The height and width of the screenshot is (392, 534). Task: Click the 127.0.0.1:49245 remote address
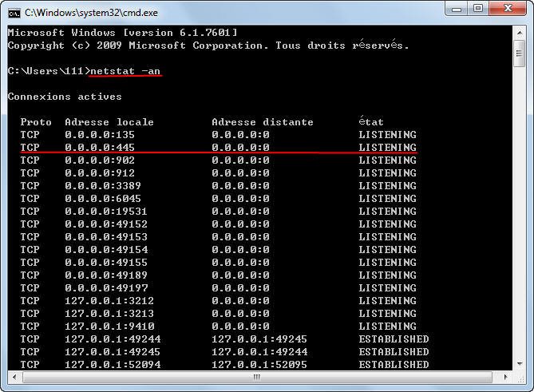(x=259, y=339)
